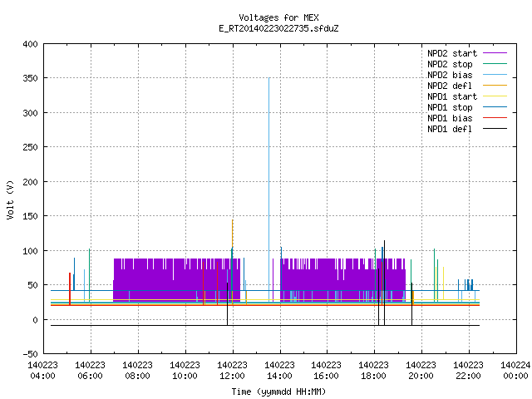Click the purple NPD2 start legend line
532x399 pixels.
coord(495,53)
